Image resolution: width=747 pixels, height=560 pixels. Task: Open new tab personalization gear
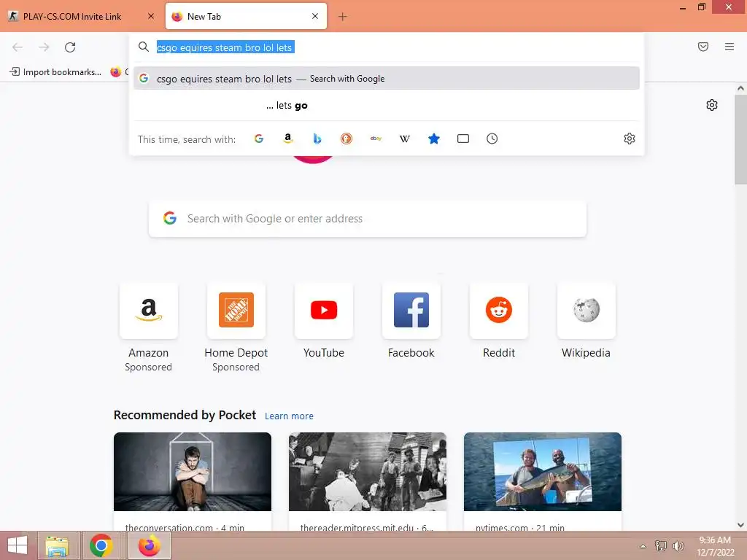tap(712, 105)
